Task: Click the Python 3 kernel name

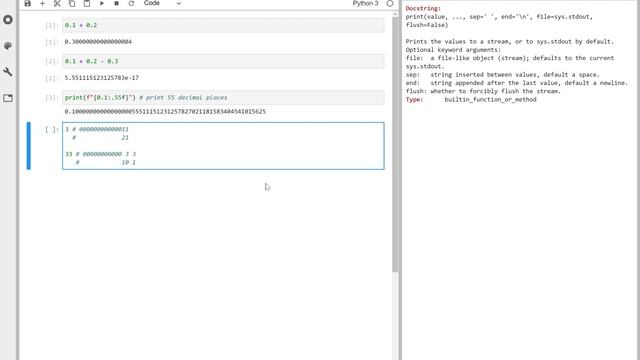Action: pos(365,3)
